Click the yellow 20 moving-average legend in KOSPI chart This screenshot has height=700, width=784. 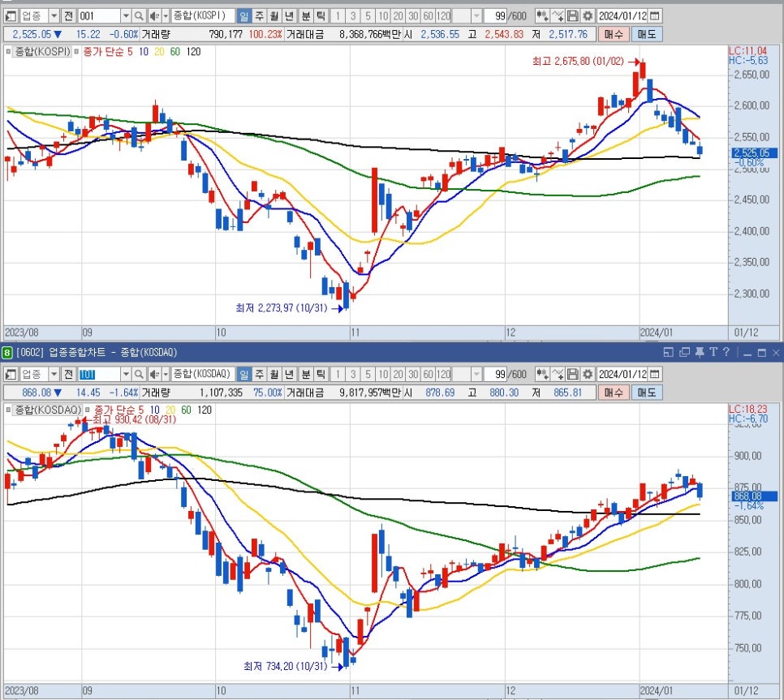pos(159,51)
